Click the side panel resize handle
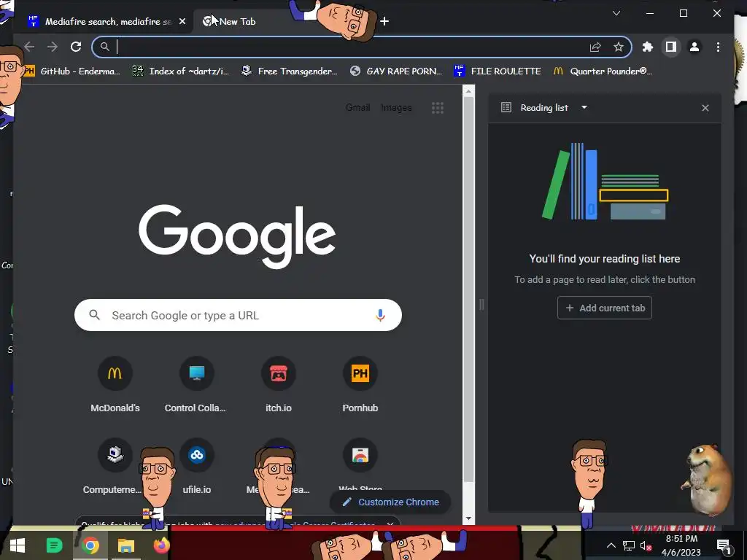Image resolution: width=747 pixels, height=560 pixels. point(481,305)
